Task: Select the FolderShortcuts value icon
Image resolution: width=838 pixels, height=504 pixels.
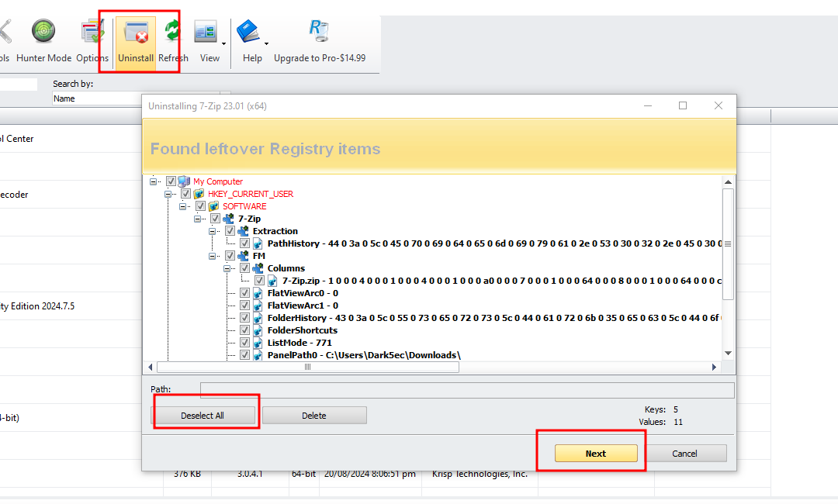Action: click(258, 330)
